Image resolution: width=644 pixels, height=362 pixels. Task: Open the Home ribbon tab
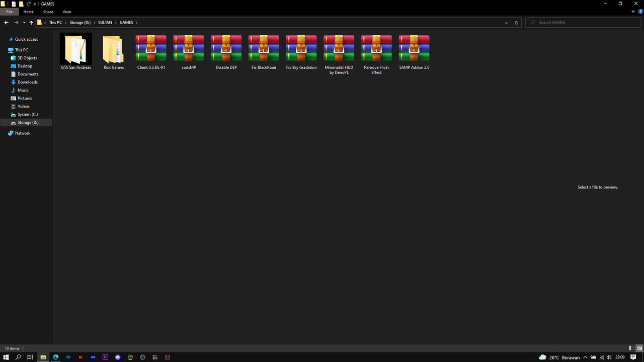[29, 12]
